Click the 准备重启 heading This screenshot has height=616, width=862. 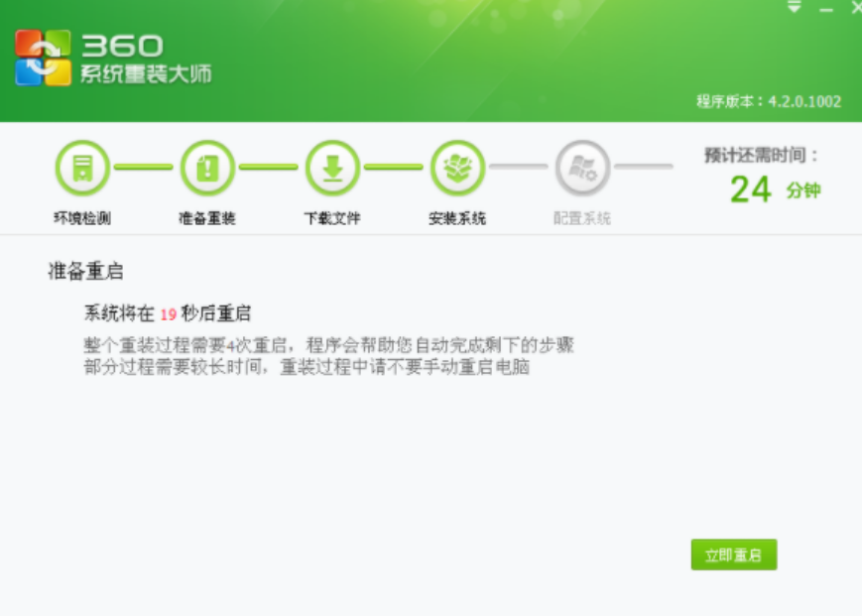click(x=85, y=271)
